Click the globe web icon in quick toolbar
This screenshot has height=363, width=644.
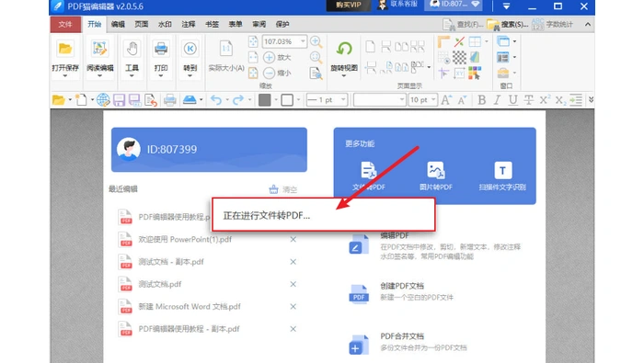pyautogui.click(x=103, y=99)
